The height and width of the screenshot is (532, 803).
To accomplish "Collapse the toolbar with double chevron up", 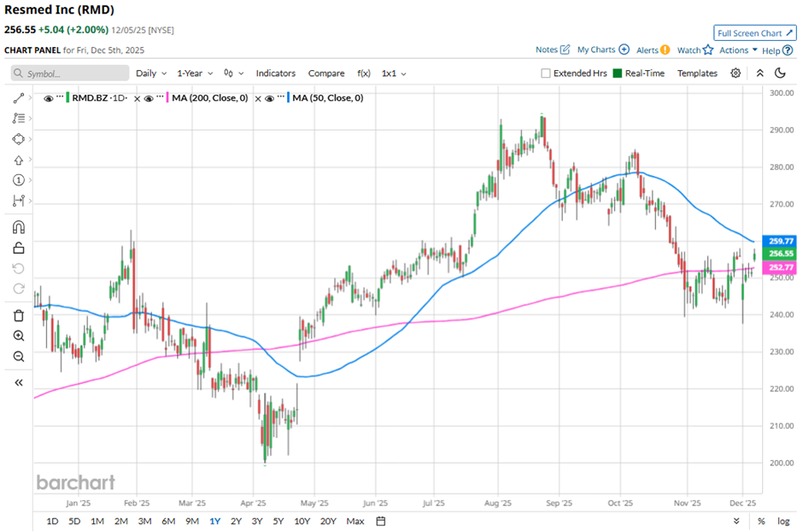I will coord(760,73).
